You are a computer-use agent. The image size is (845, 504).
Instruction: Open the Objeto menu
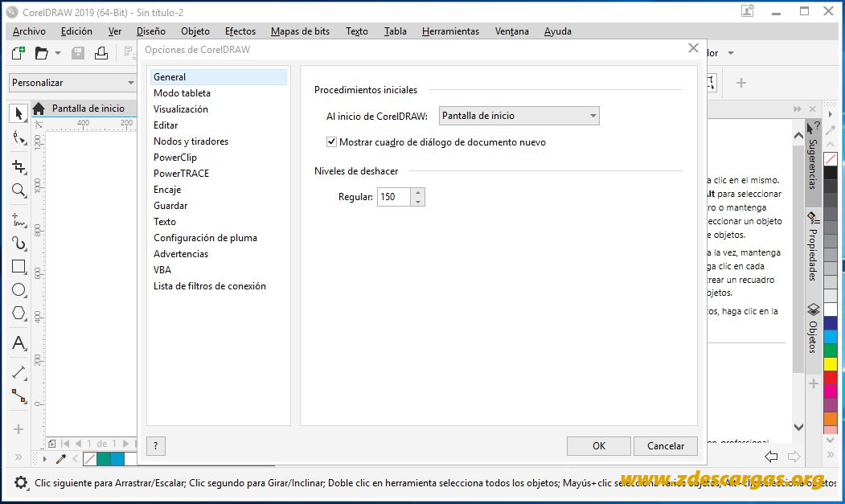[195, 31]
